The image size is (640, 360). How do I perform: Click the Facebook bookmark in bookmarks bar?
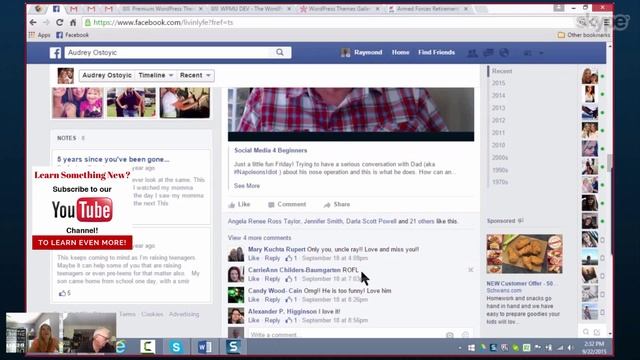72,35
